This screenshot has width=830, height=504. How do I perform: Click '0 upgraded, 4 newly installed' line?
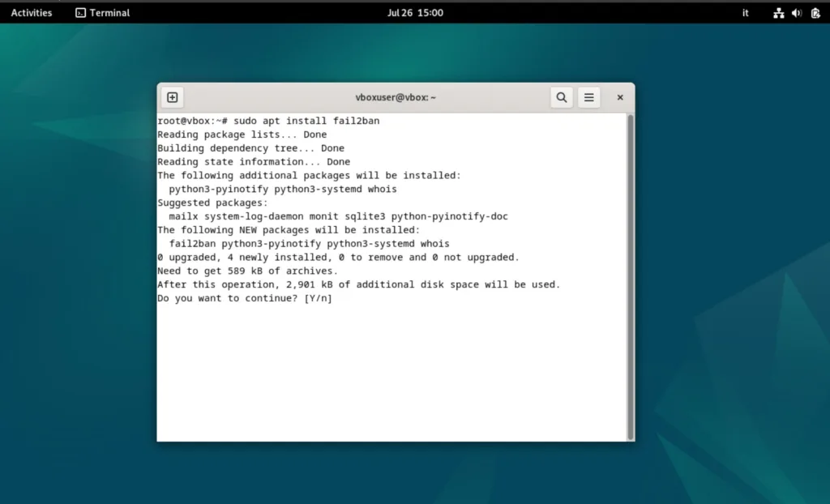[x=338, y=258]
